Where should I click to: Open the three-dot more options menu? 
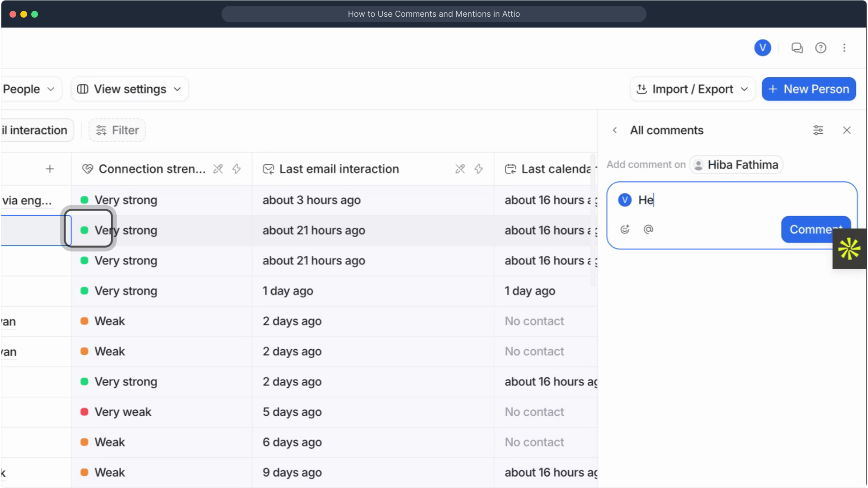[x=844, y=48]
